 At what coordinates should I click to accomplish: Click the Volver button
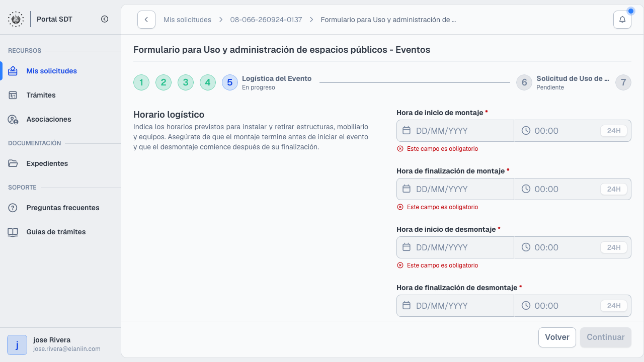(557, 337)
